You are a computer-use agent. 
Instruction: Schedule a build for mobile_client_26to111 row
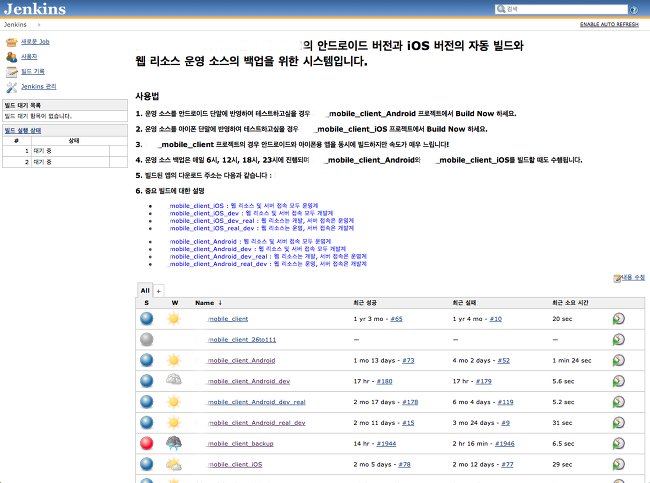click(x=618, y=340)
